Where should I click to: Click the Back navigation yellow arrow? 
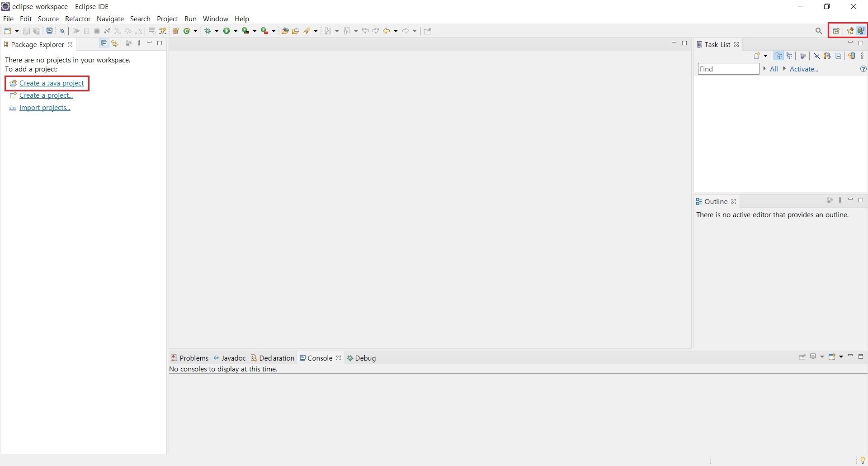[387, 31]
